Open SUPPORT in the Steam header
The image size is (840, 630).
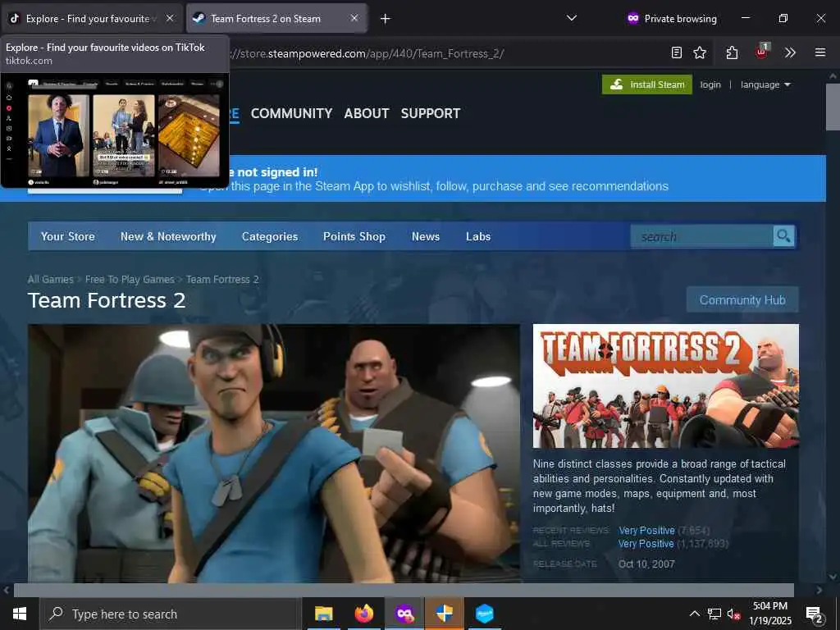click(x=431, y=113)
